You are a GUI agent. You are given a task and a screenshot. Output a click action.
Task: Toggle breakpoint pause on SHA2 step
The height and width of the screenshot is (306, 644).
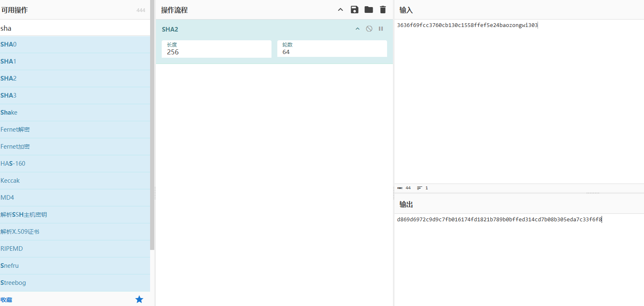pos(381,29)
